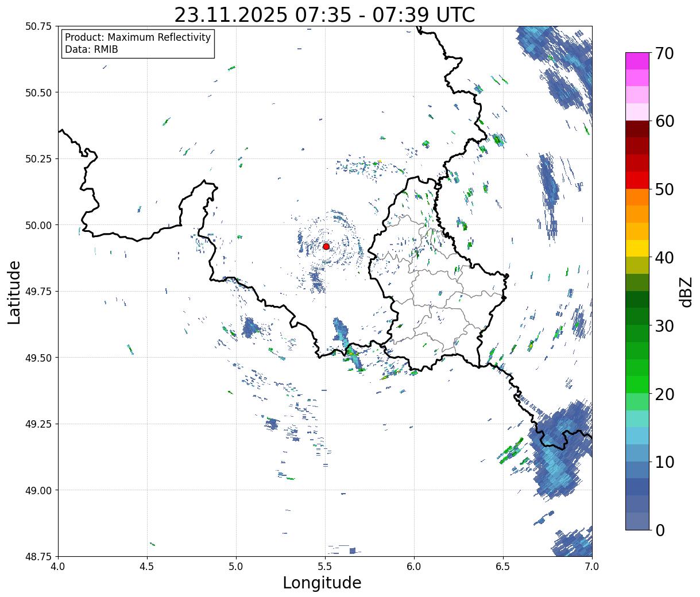Image resolution: width=700 pixels, height=597 pixels.
Task: Click the 50.50 latitude tick label
Action: click(38, 92)
